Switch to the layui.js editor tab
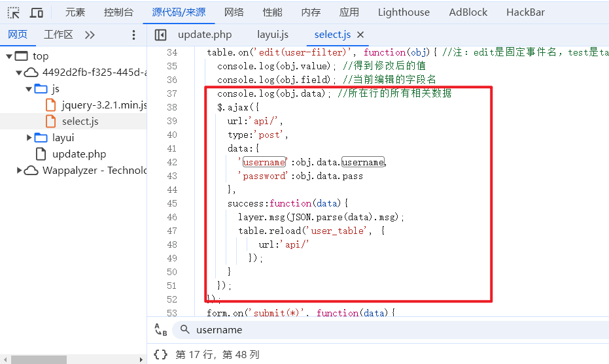The height and width of the screenshot is (364, 609). pos(272,35)
